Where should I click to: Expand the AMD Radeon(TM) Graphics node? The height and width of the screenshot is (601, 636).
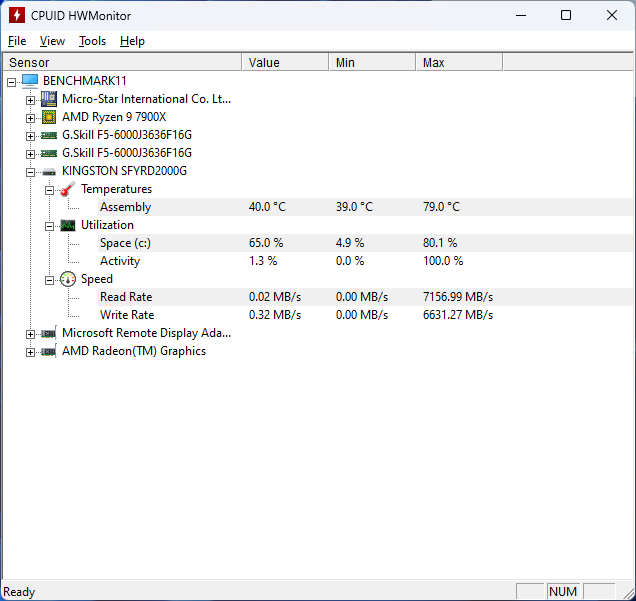click(30, 352)
